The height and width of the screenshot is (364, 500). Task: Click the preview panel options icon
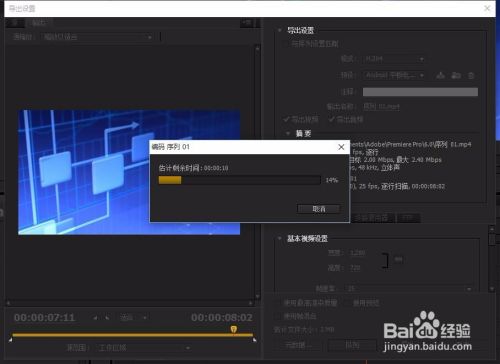tap(247, 23)
